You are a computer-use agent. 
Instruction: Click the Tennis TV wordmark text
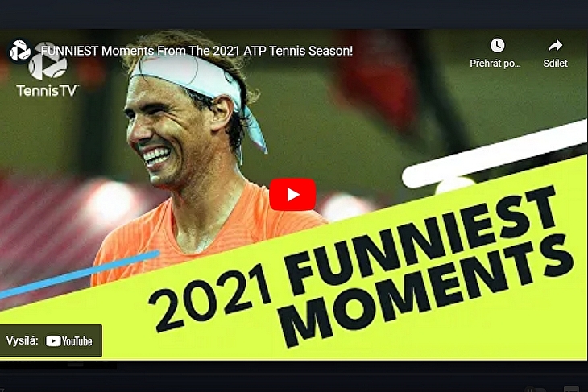(47, 91)
